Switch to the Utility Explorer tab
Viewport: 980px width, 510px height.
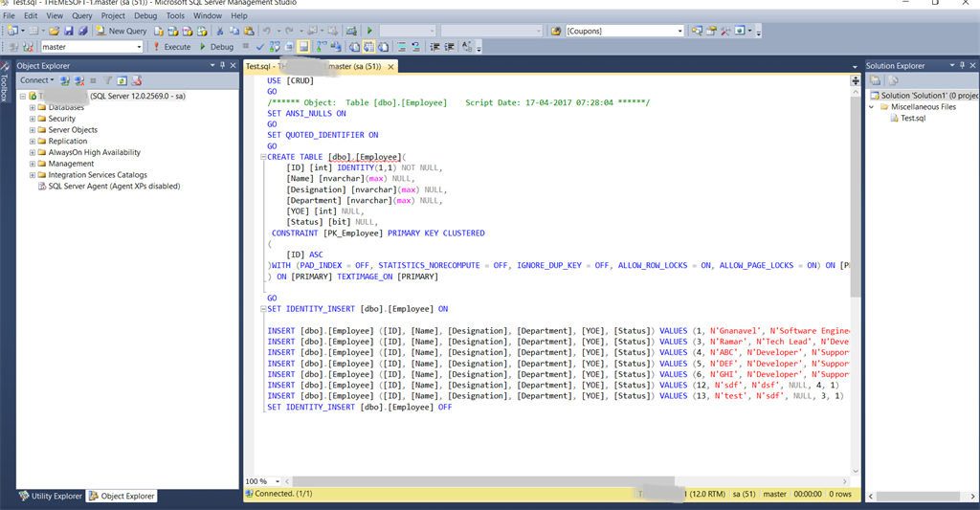tap(51, 496)
